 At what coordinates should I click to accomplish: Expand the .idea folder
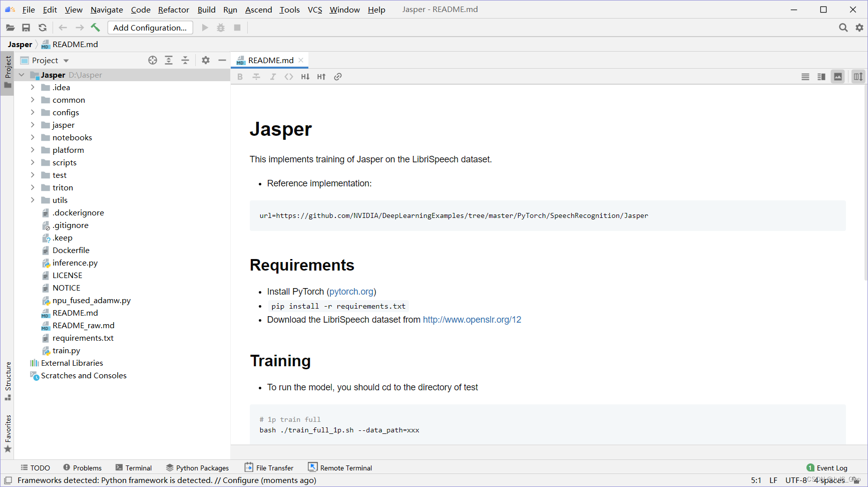click(33, 87)
